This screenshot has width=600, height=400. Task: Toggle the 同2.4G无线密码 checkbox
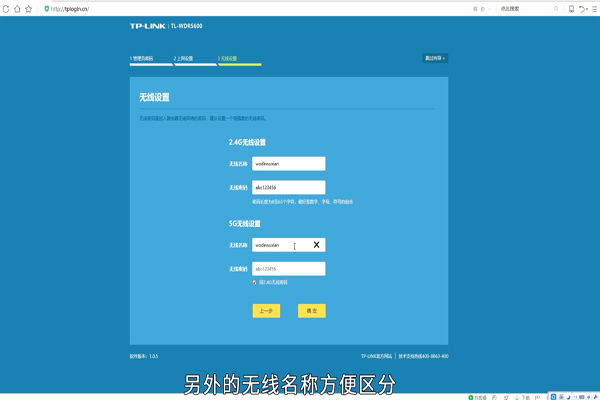[254, 282]
